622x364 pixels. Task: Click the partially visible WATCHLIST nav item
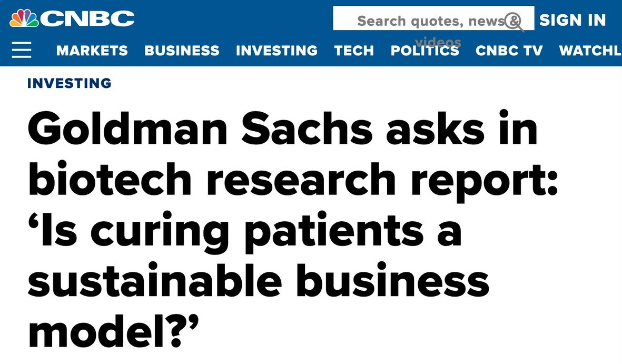[x=590, y=51]
